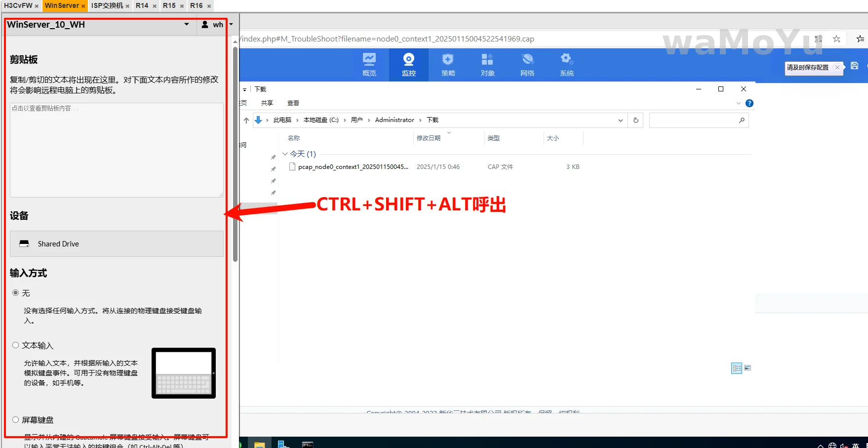
Task: Collapse the 今天 (1) file group
Action: pos(285,154)
